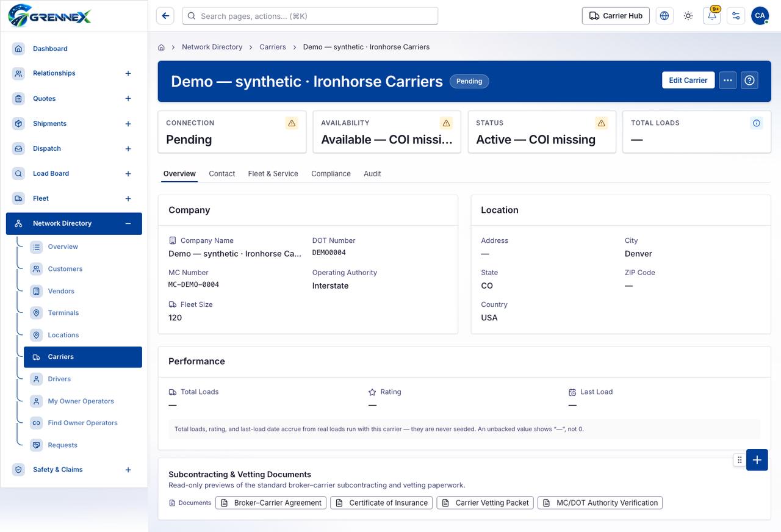Open the notifications bell
This screenshot has height=532, width=781.
tap(712, 16)
